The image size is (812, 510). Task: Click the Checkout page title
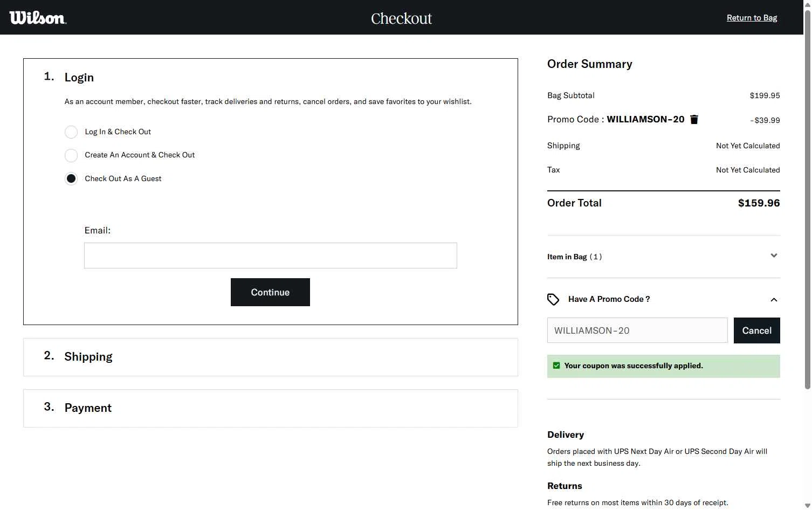click(402, 18)
